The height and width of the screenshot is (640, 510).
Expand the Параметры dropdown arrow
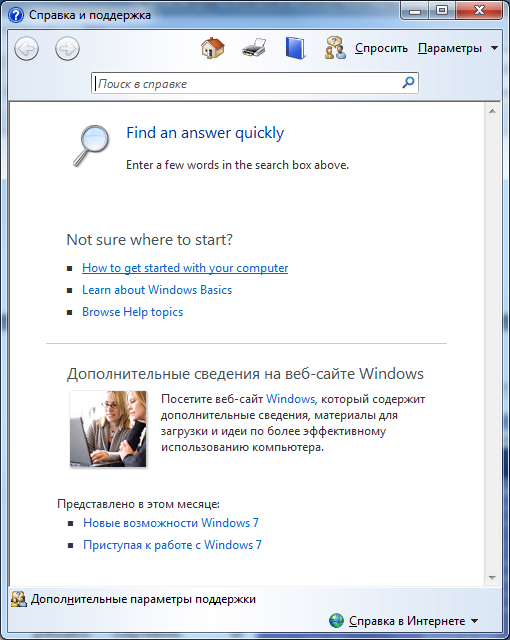494,48
